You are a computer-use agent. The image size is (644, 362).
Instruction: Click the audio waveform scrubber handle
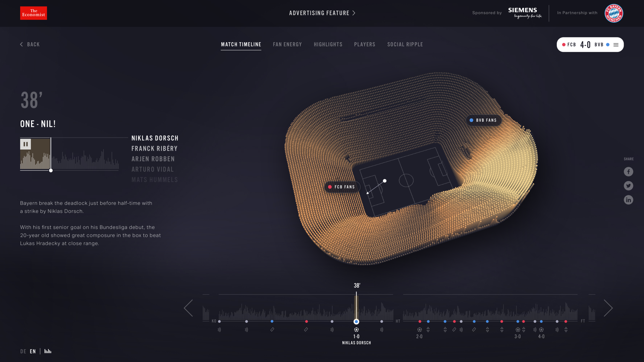[x=51, y=170]
